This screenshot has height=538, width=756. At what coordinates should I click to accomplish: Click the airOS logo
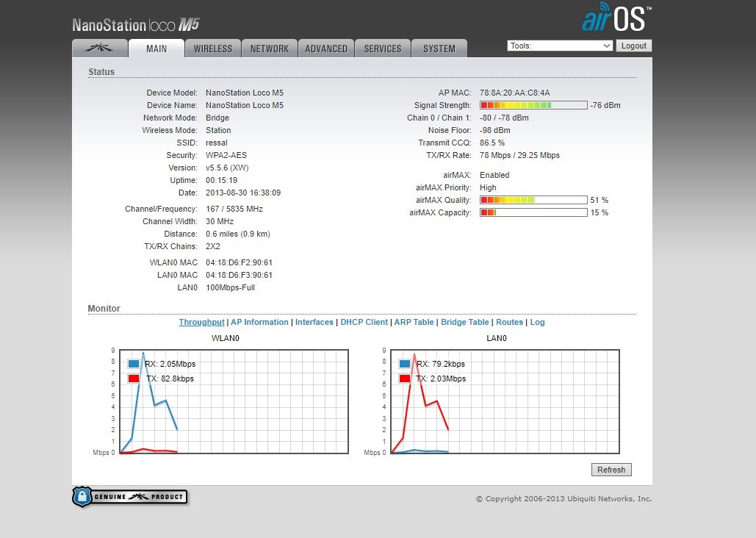point(616,19)
